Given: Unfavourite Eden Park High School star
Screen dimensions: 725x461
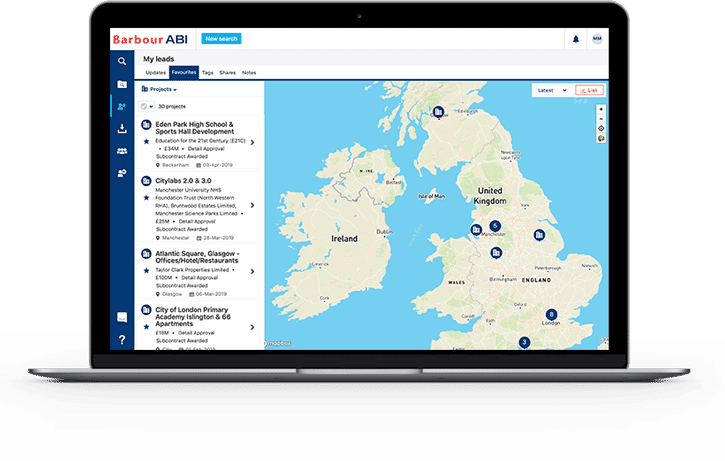Looking at the screenshot, I should point(146,141).
